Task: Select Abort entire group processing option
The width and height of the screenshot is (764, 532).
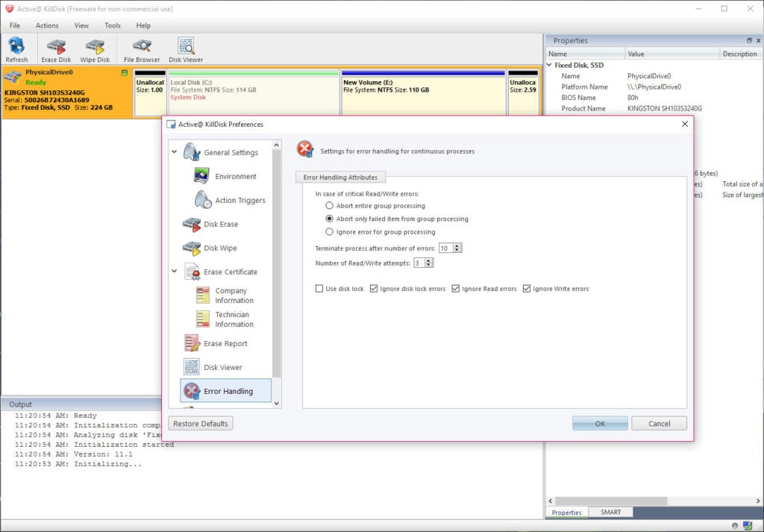Action: point(329,206)
